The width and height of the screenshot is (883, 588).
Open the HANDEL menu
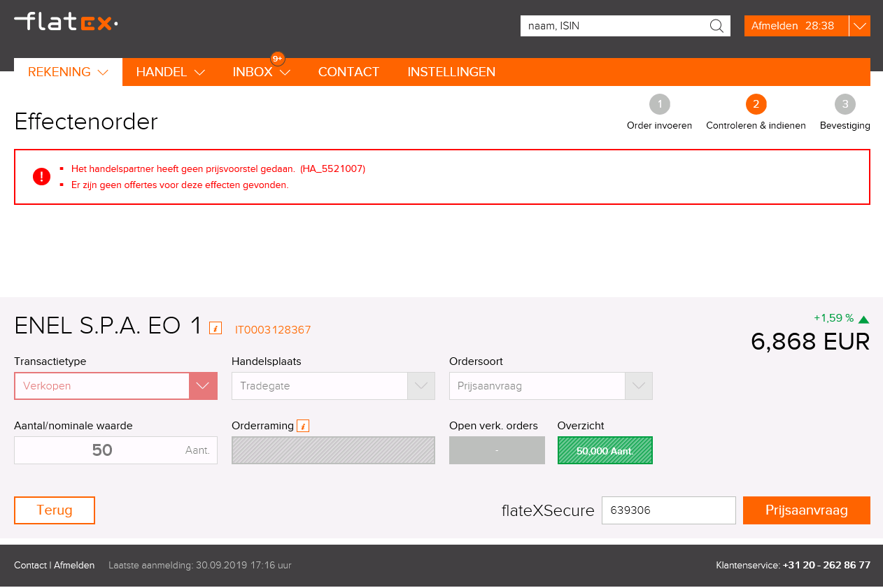[x=170, y=72]
